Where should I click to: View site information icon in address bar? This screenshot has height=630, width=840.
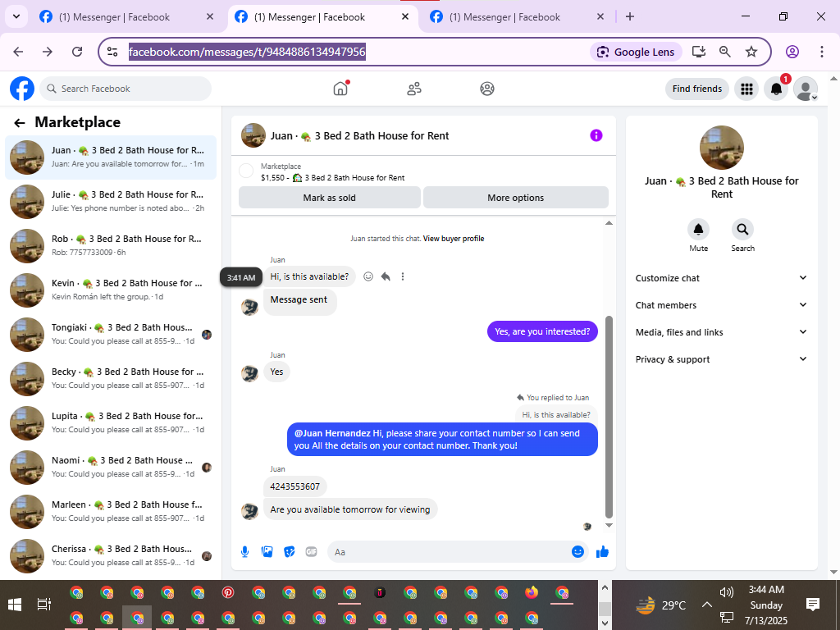click(112, 52)
